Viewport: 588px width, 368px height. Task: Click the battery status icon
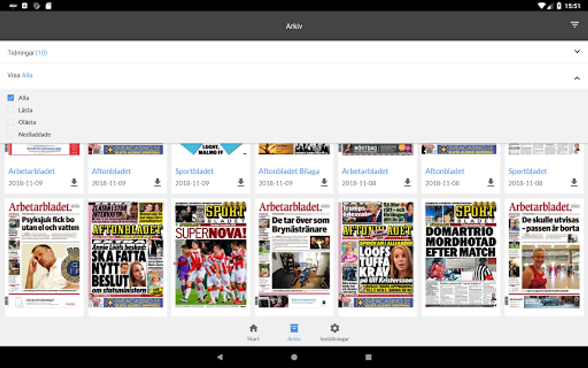tap(559, 6)
